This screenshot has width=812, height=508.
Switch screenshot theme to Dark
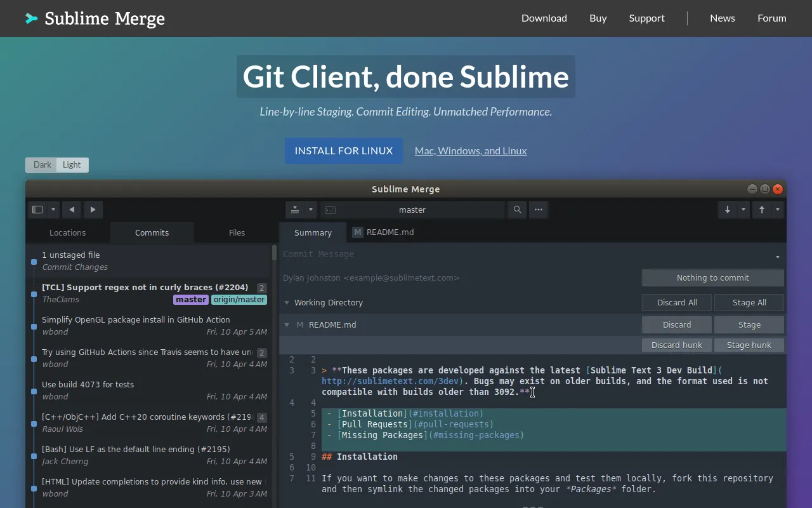click(x=43, y=164)
